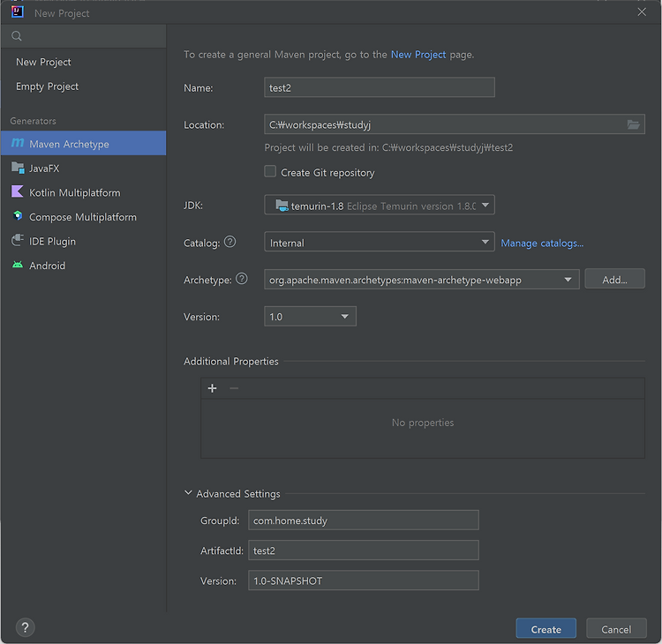The image size is (662, 644).
Task: Click the search magnifier icon in sidebar
Action: (x=17, y=36)
